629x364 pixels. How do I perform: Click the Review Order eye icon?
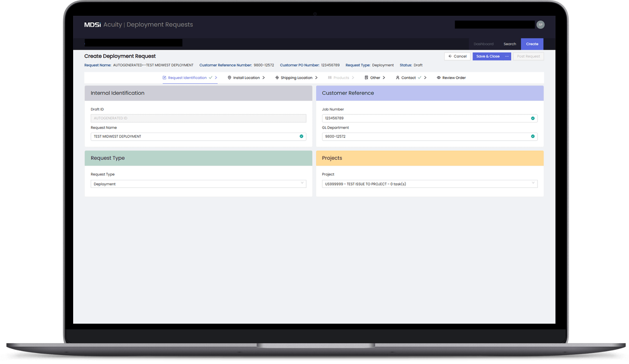[x=439, y=78]
